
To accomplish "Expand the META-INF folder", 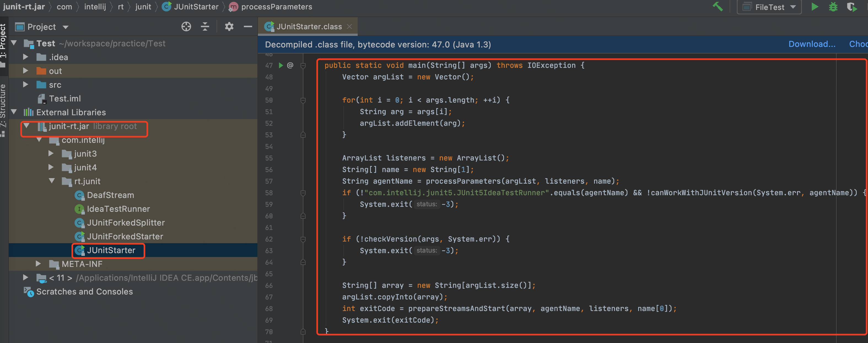I will 38,264.
